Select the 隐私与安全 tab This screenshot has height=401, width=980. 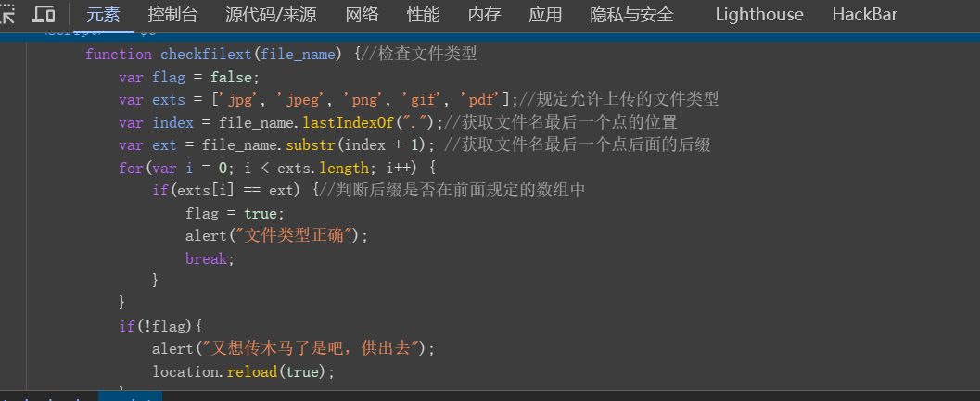[x=632, y=15]
